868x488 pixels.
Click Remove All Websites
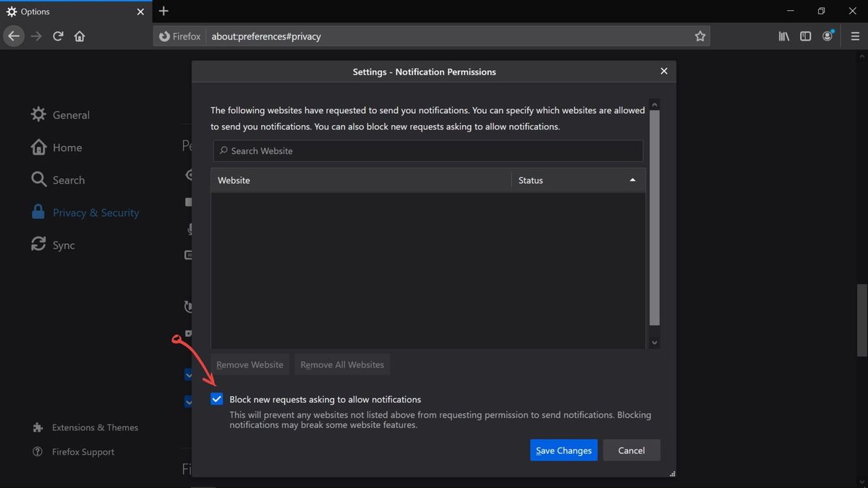341,364
